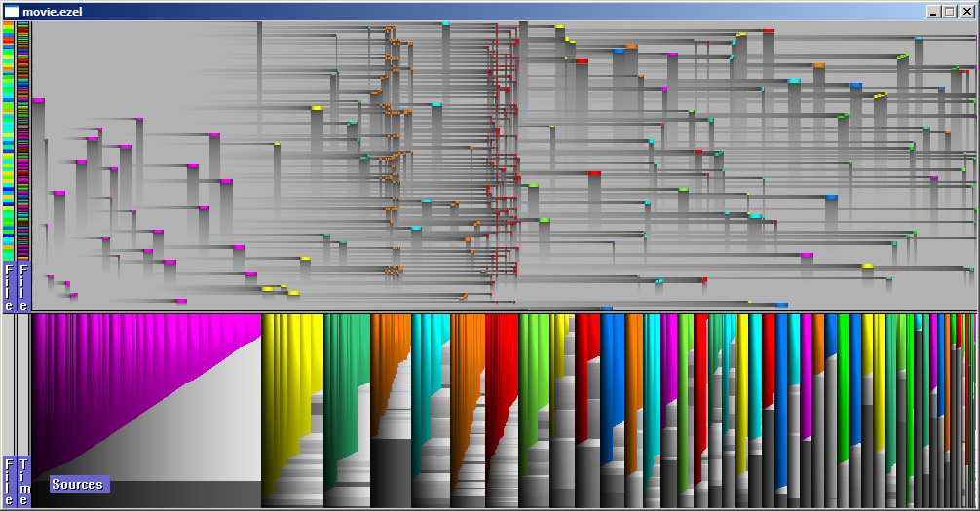Image resolution: width=980 pixels, height=511 pixels.
Task: Click the leftmost File label in top panel
Action: tap(9, 286)
